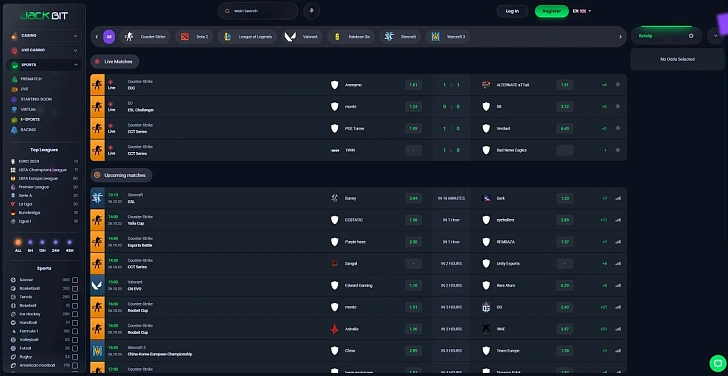Tick the Soccer sport checkbox
The height and width of the screenshot is (376, 728).
click(x=75, y=280)
